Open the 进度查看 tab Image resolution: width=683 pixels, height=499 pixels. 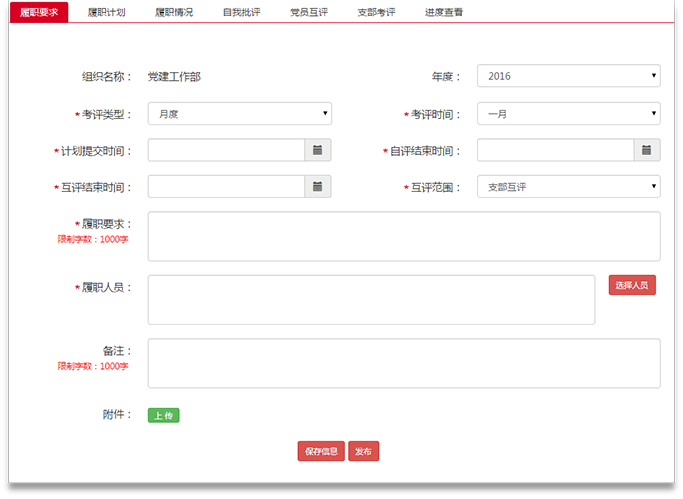(x=444, y=12)
